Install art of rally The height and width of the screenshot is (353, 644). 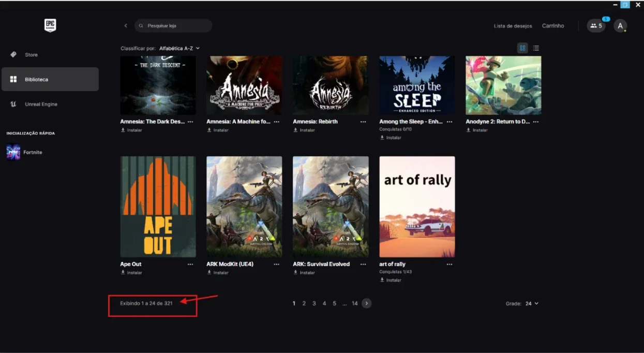(391, 280)
